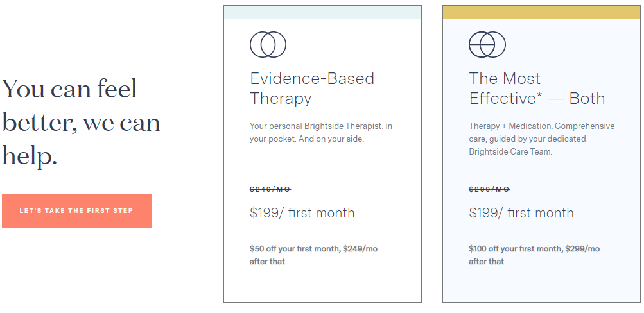Screen dimensions: 644x313
Task: Click the Let's Take the First Step button
Action: (76, 211)
